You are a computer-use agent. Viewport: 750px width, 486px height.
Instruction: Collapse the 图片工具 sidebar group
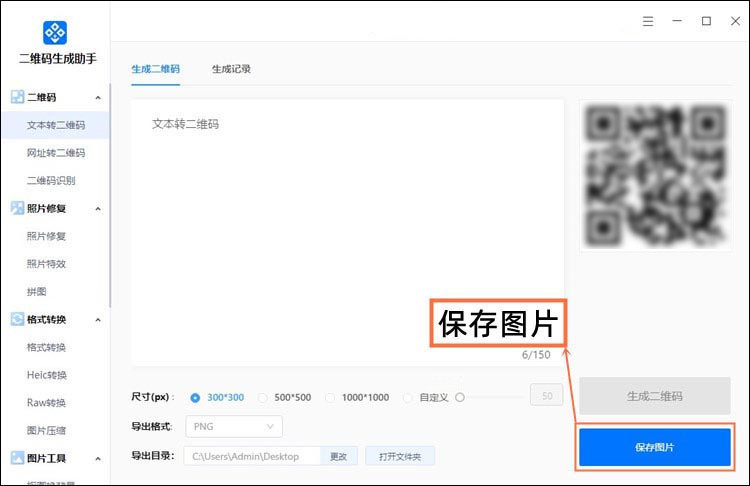[x=98, y=458]
